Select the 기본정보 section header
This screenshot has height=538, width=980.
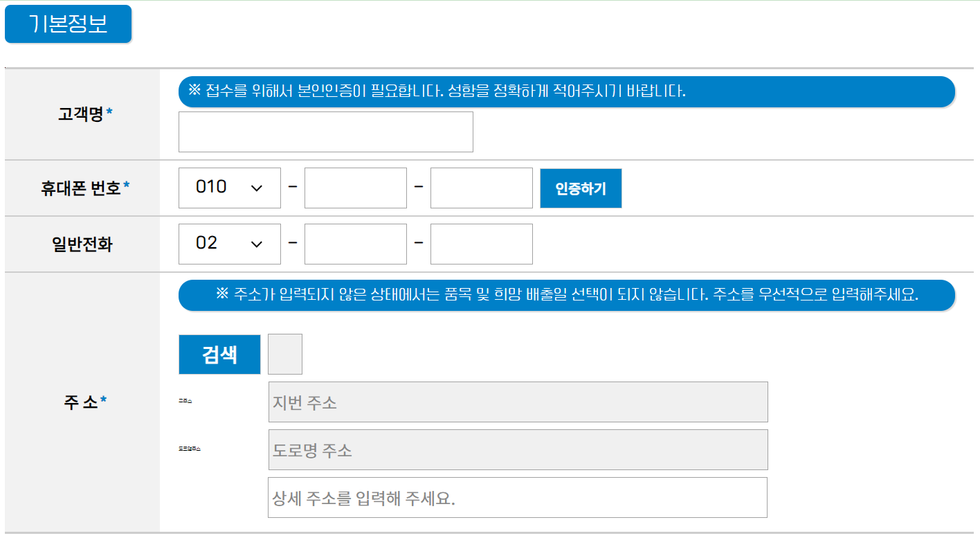point(68,24)
